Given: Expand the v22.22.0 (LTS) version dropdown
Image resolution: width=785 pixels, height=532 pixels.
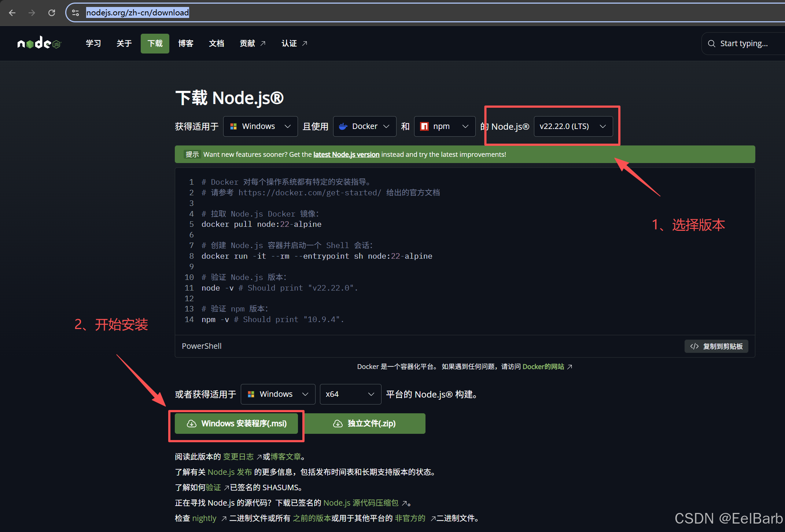Looking at the screenshot, I should [x=573, y=126].
